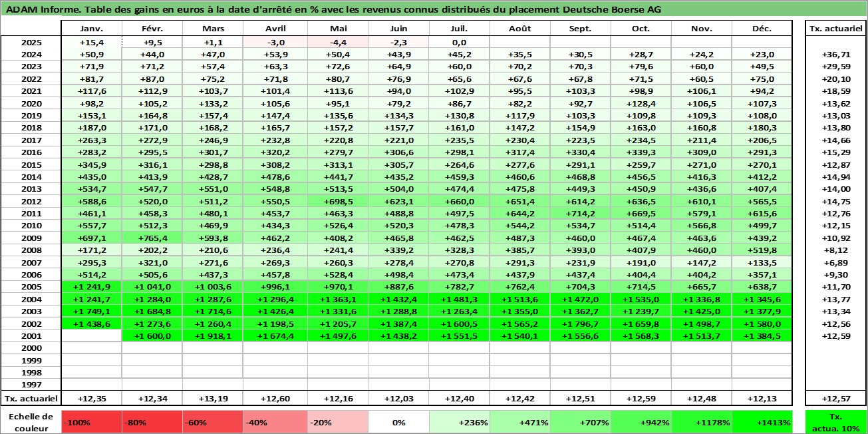The width and height of the screenshot is (868, 434).
Task: Click the -80% color scale swatch
Action: (152, 422)
